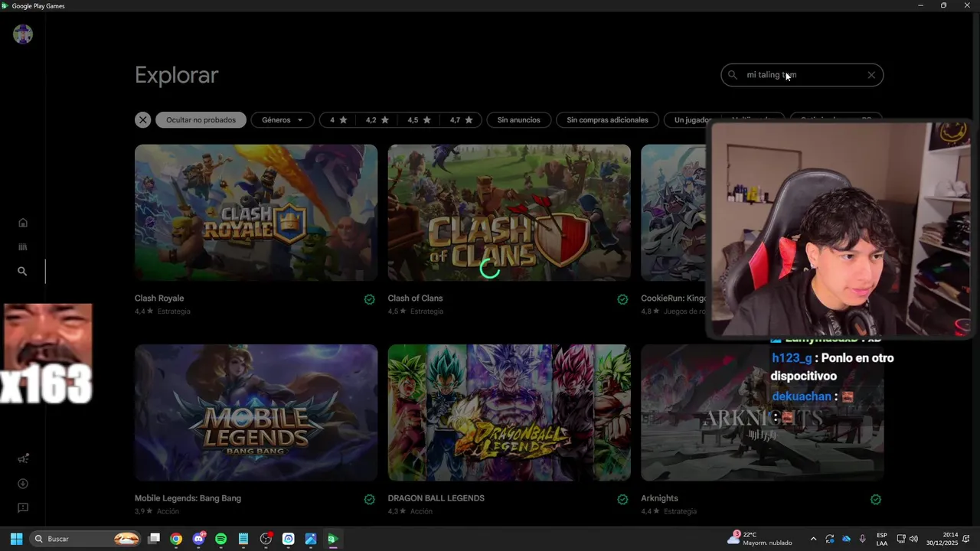Toggle the 4,2 star rating filter

pos(377,120)
